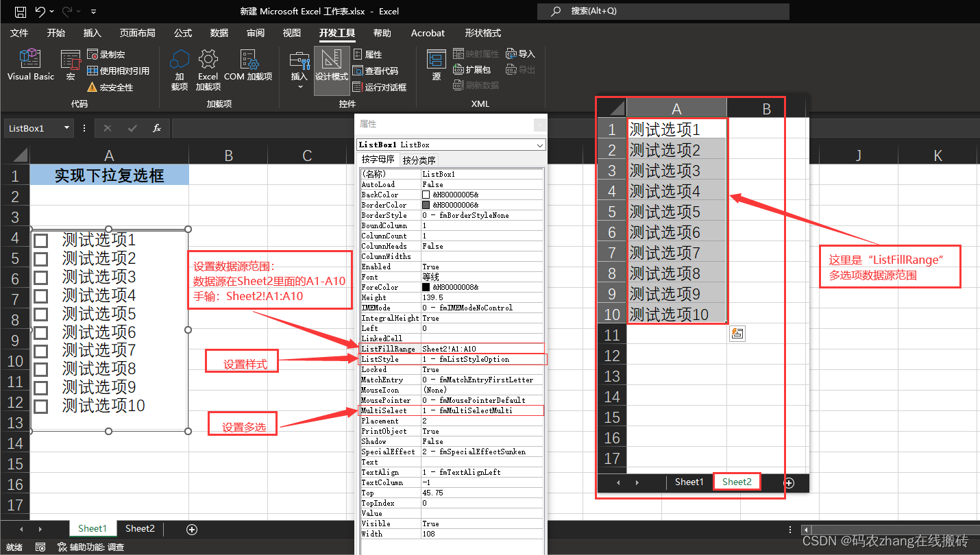The image size is (980, 555).
Task: Open control Properties from ribbon
Action: point(368,54)
